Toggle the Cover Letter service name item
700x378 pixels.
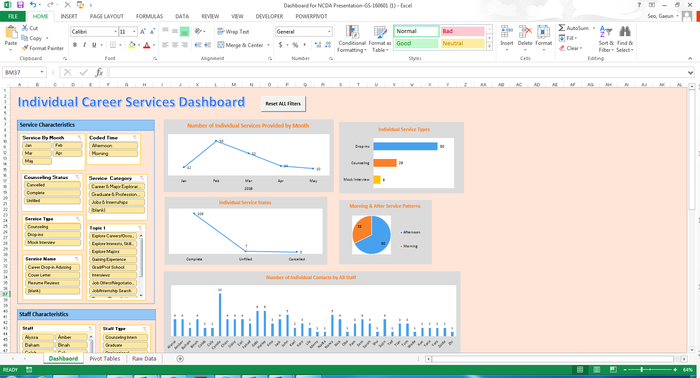[x=53, y=275]
